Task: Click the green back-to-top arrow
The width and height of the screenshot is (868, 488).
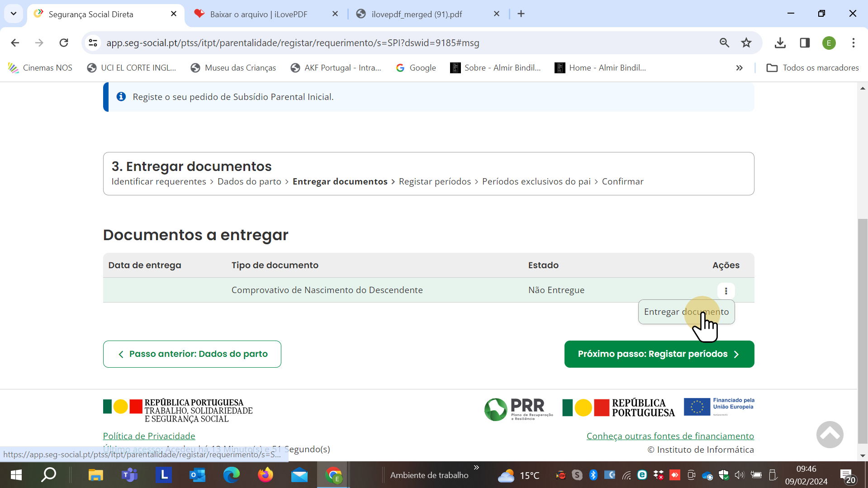Action: click(x=830, y=434)
